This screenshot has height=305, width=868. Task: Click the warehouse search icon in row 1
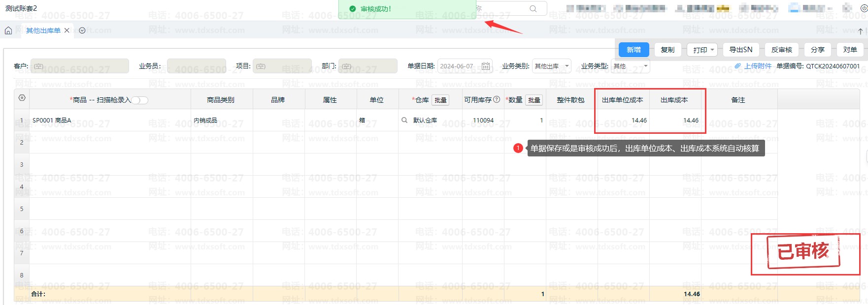[404, 120]
